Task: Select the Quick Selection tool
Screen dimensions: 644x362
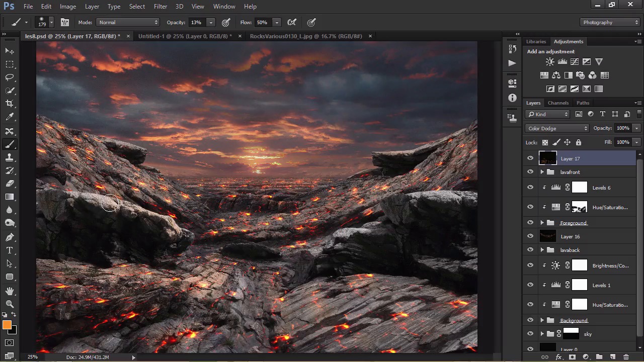Action: pos(10,90)
